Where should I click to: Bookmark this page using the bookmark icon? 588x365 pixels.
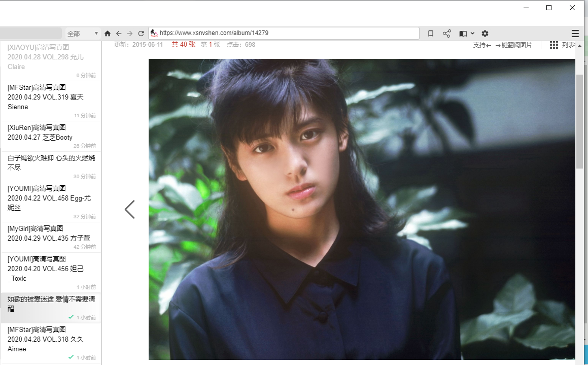click(431, 34)
